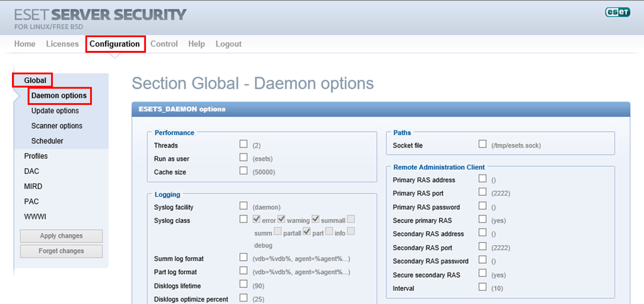Tick the Disklogs lifetime checkbox
644x304 pixels.
point(243,284)
